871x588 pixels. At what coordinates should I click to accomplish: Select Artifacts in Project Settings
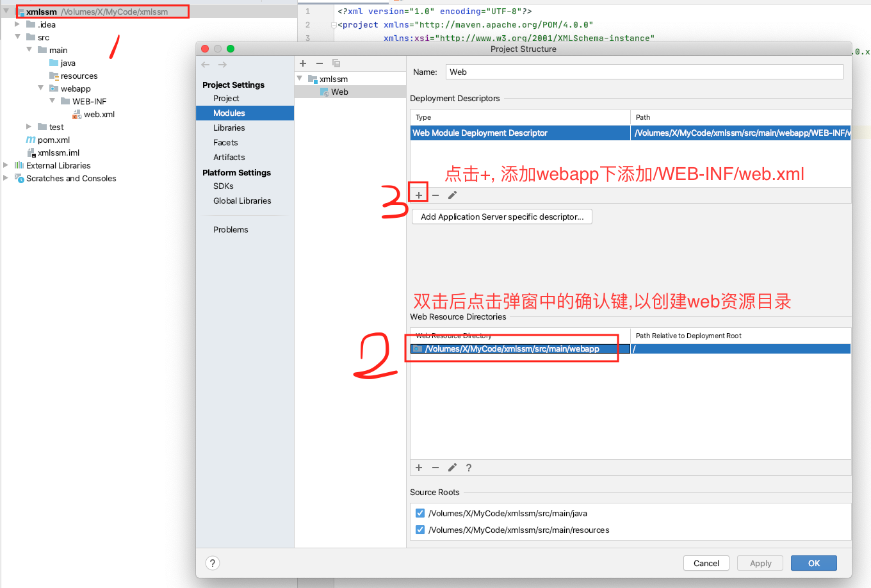click(x=229, y=158)
